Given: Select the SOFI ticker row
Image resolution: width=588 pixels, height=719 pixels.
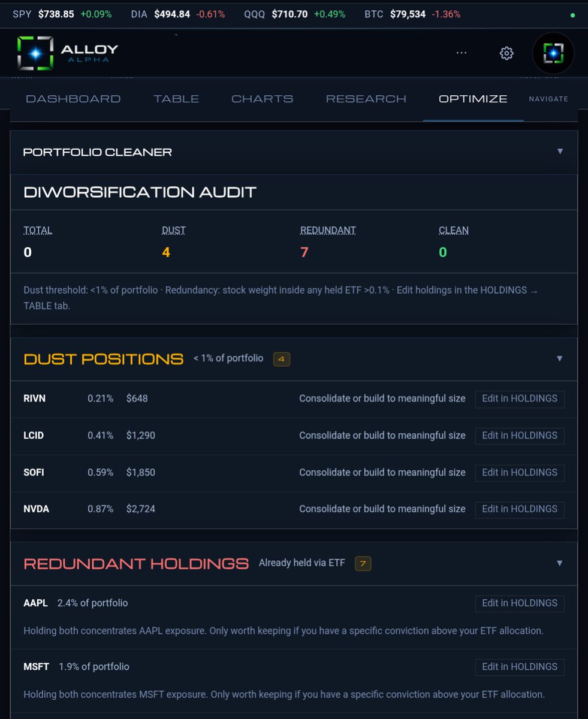Looking at the screenshot, I should 294,473.
